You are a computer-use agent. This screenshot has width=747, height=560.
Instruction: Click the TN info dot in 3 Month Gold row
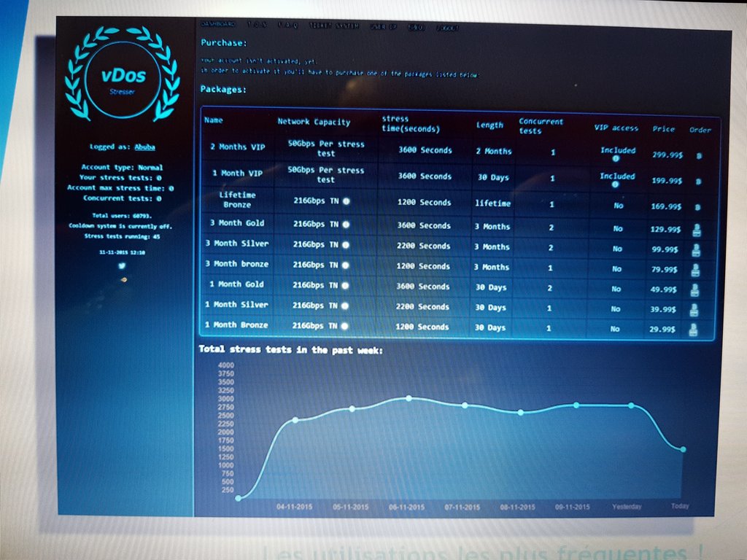[346, 225]
